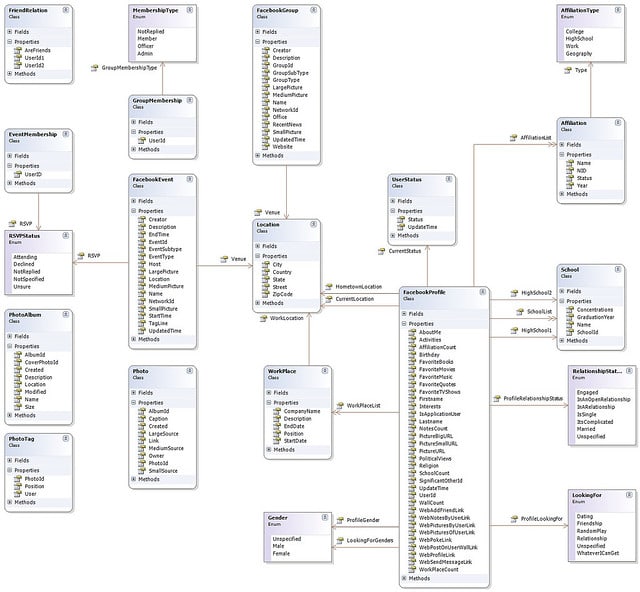Viewport: 640px width, 592px height.
Task: Expand Fields section of FriendRelation
Action: coord(9,32)
